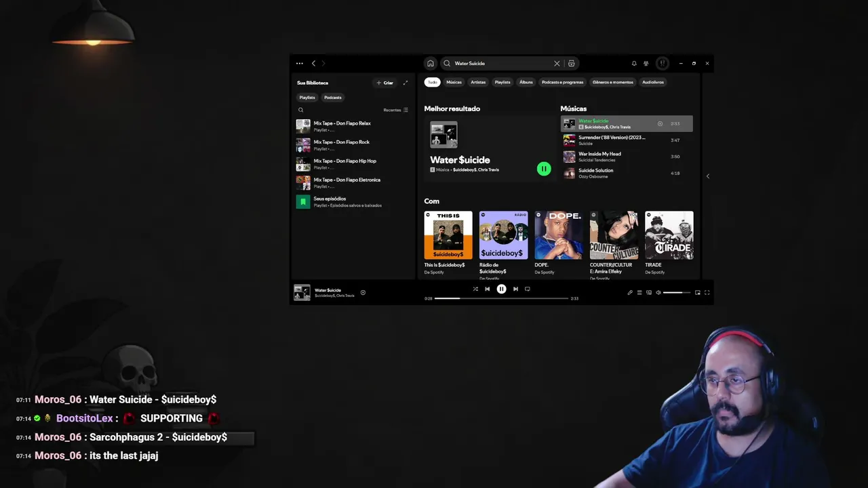
Task: Go to Spotify Home icon
Action: click(x=430, y=63)
